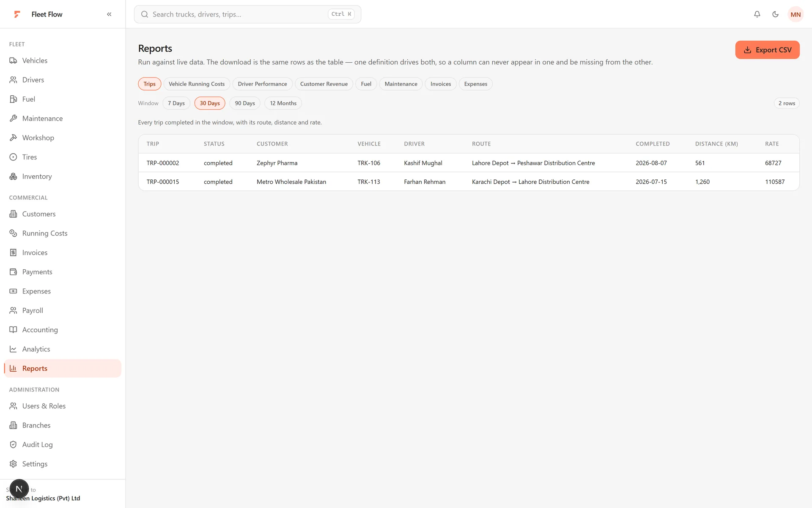The width and height of the screenshot is (812, 508).
Task: Export the report with Export CSV button
Action: coord(767,50)
